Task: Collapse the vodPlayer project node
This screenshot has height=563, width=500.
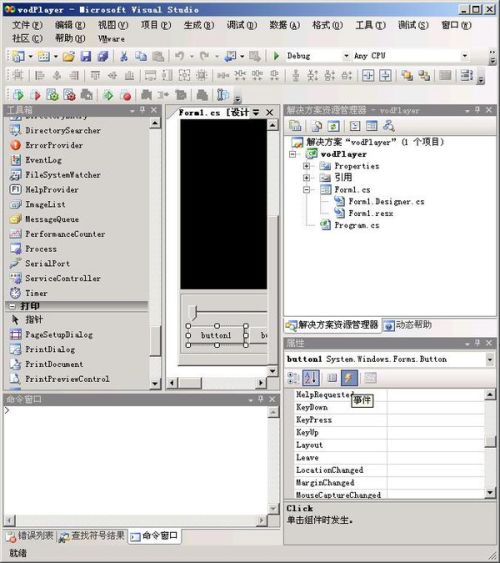Action: (x=293, y=154)
